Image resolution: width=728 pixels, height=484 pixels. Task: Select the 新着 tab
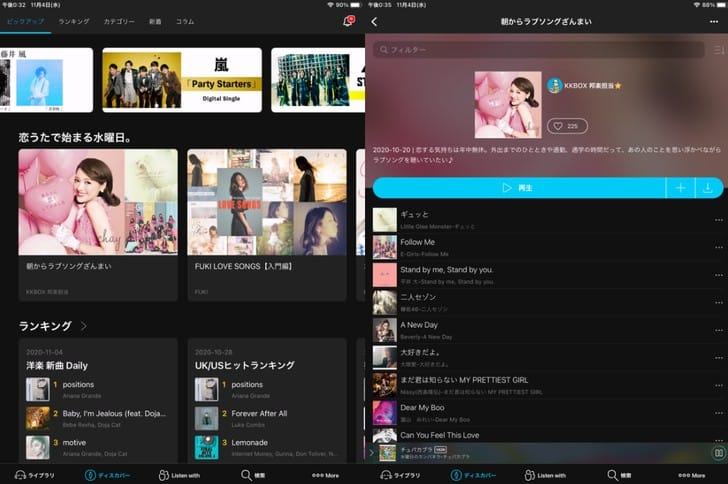(155, 21)
